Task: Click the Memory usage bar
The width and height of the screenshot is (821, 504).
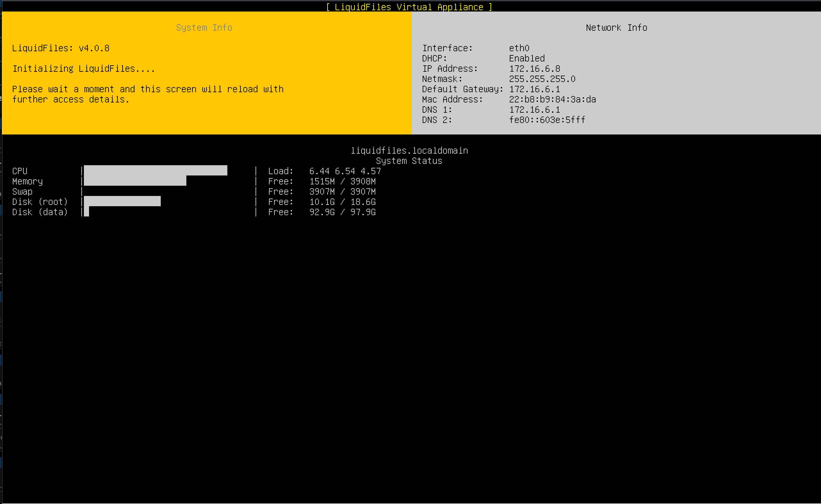Action: [135, 181]
